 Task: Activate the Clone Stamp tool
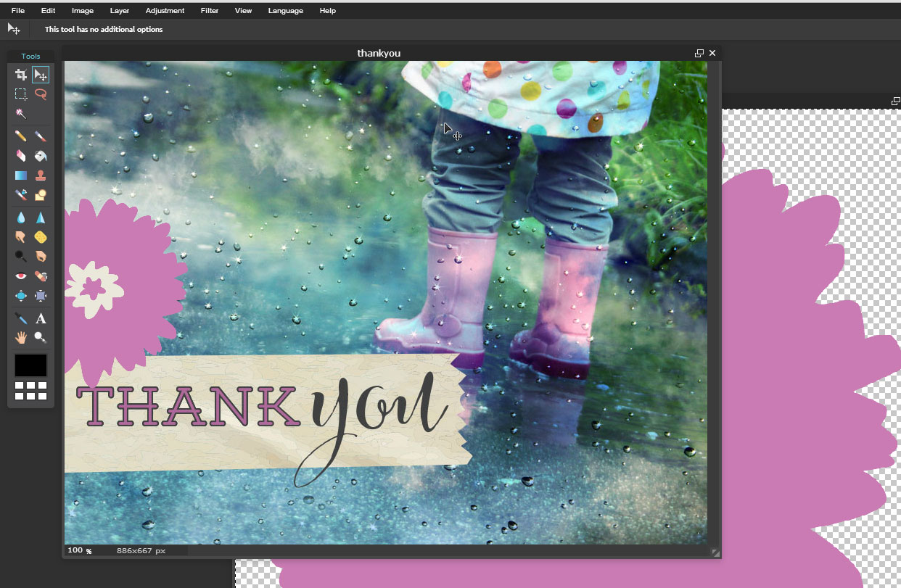click(41, 175)
